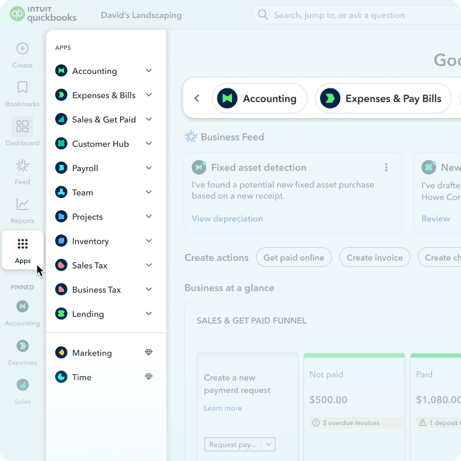Click the 3 overdue invoices notice
The height and width of the screenshot is (461, 461).
355,423
